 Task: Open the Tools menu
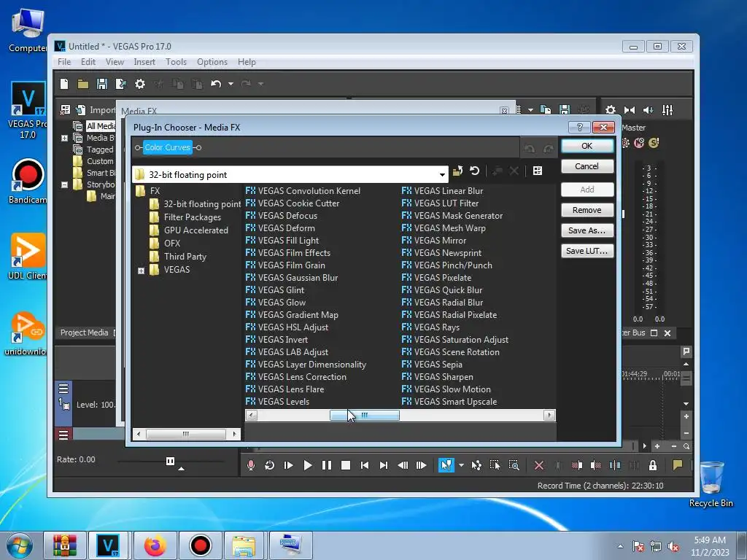[176, 62]
